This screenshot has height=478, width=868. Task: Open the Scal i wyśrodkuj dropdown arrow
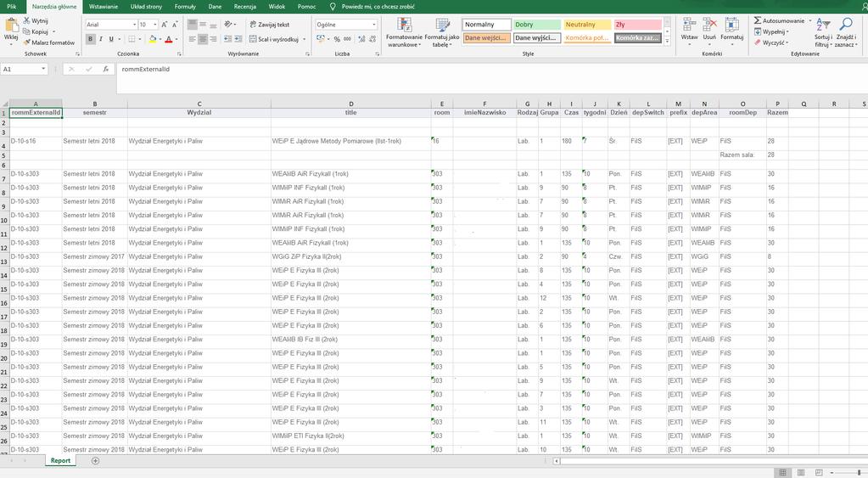pos(305,39)
